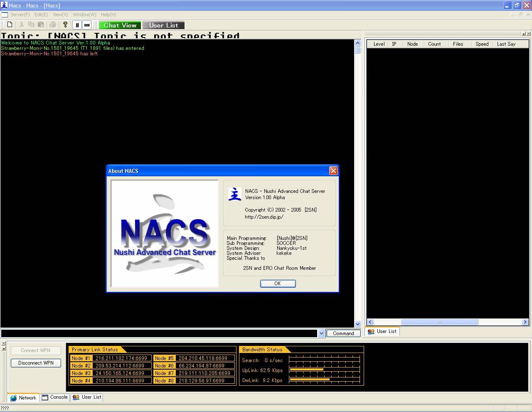This screenshot has height=412, width=532.
Task: Sort user list by Node column
Action: 413,44
